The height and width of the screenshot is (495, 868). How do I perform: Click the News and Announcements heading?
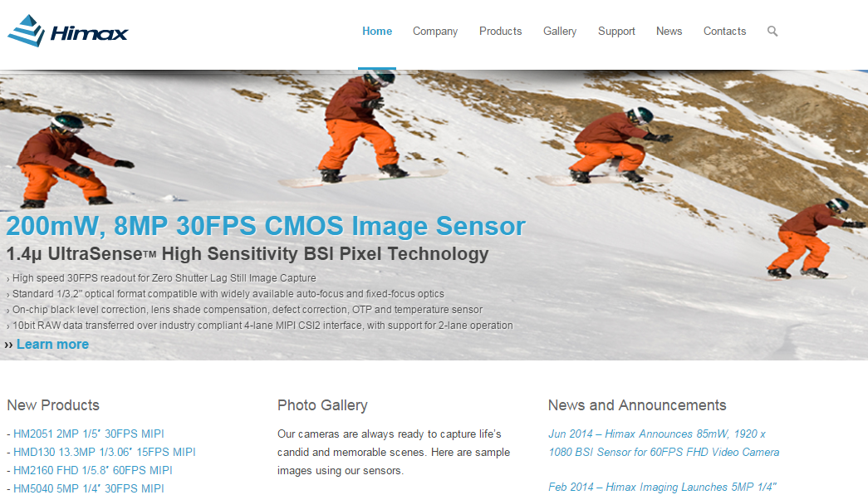tap(637, 405)
